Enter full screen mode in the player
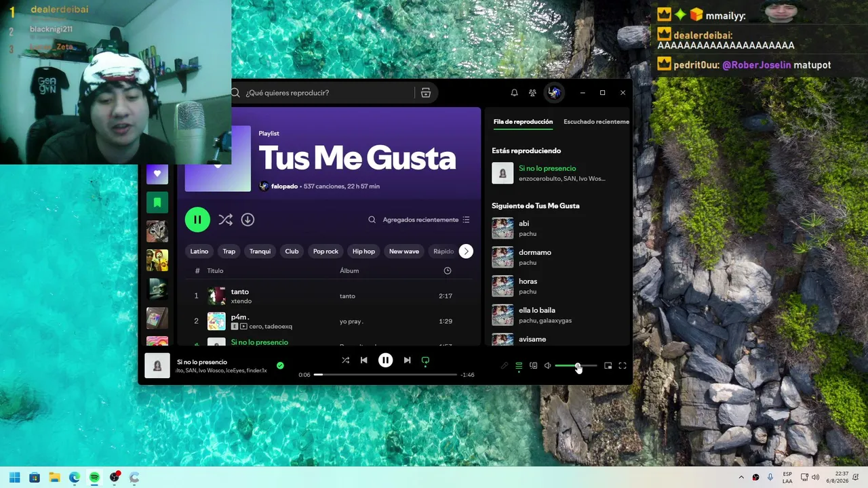 (623, 366)
